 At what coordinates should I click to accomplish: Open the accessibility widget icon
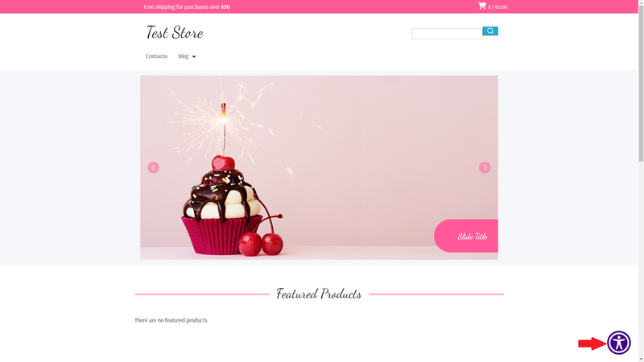click(618, 343)
